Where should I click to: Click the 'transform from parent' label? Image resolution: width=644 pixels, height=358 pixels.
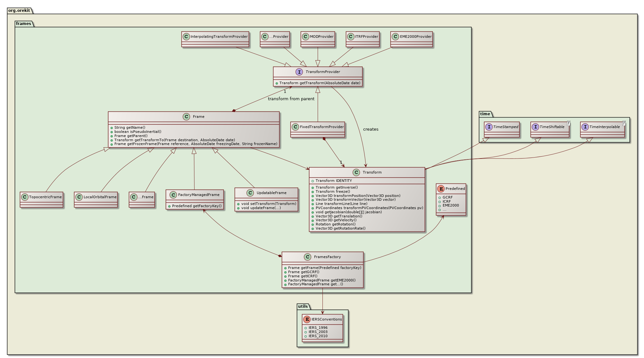[x=291, y=99]
